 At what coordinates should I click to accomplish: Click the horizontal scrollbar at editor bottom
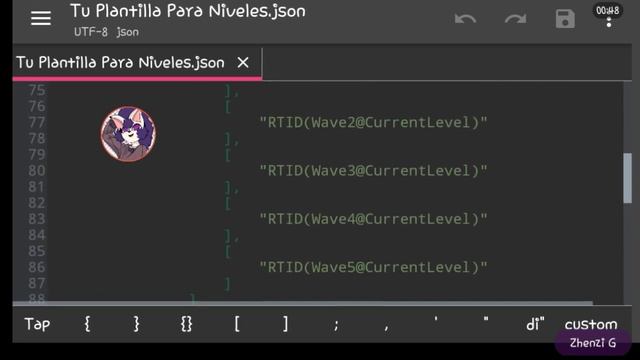pyautogui.click(x=302, y=303)
